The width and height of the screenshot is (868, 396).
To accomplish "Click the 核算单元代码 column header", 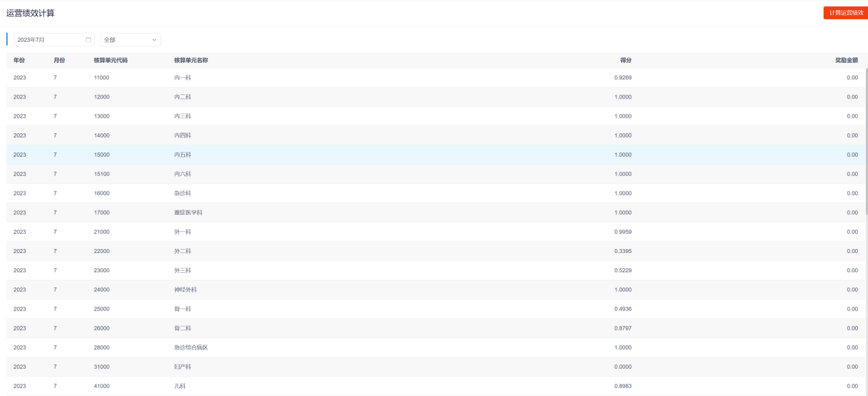I will 110,60.
